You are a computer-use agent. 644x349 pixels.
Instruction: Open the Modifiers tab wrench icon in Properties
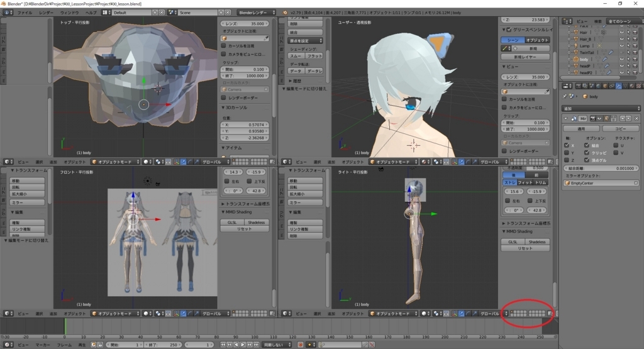tap(619, 86)
